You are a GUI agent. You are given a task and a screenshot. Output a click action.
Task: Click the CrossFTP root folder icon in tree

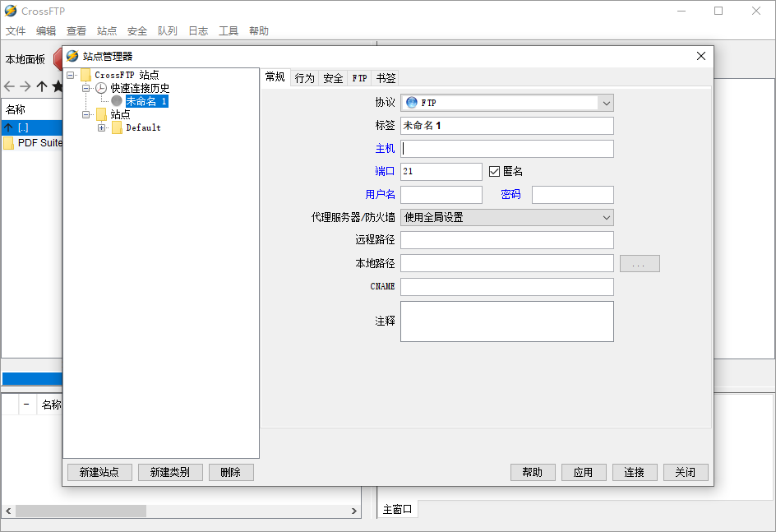point(85,75)
